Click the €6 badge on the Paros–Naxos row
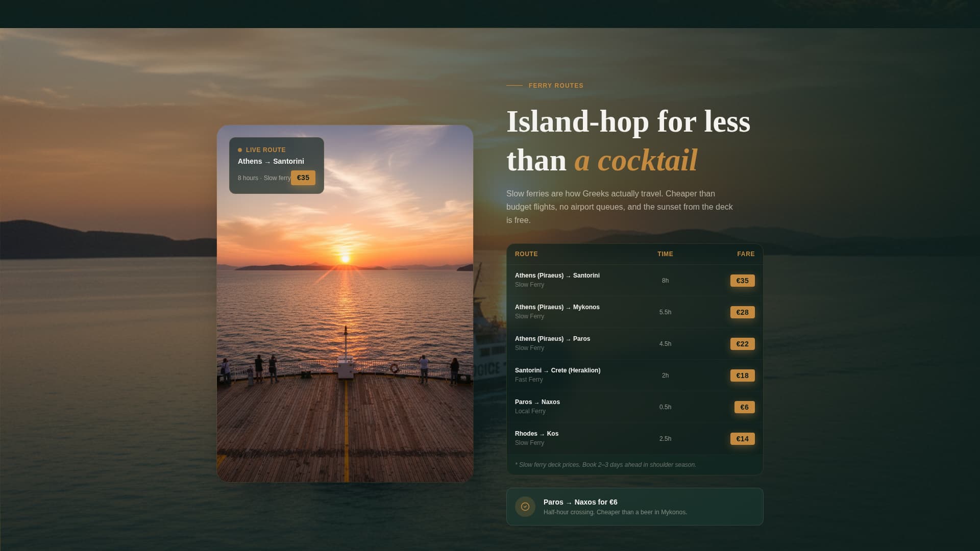 point(744,407)
